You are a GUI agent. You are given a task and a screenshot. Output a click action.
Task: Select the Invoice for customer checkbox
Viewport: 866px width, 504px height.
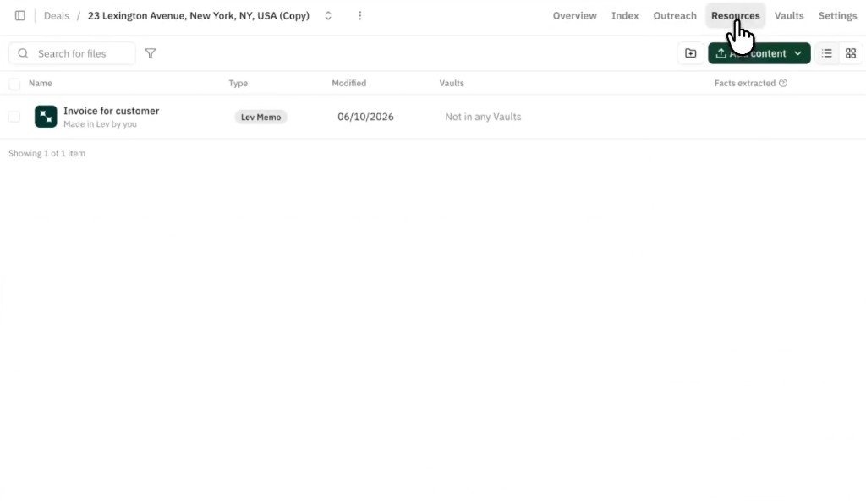coord(14,117)
